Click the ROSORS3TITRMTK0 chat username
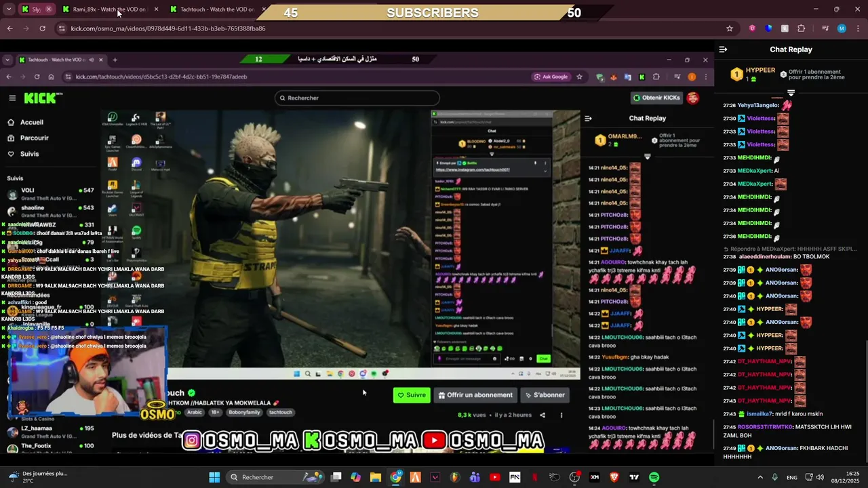 766,427
